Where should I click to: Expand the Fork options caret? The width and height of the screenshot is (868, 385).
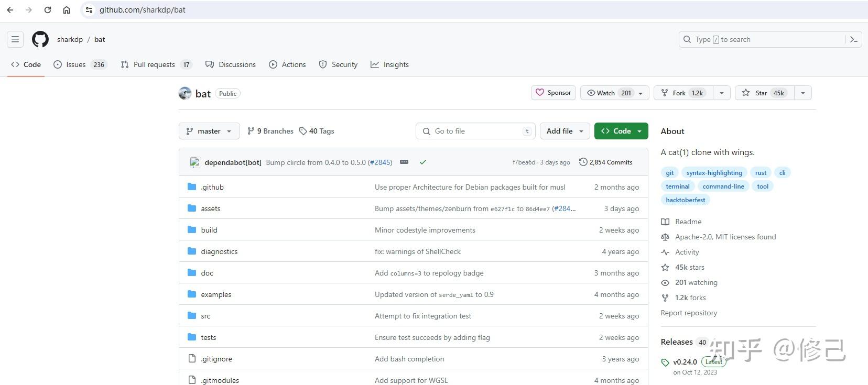click(722, 93)
